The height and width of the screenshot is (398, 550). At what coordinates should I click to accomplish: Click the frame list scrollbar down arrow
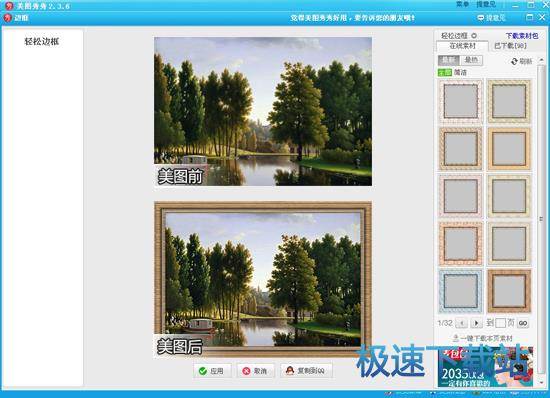coord(541,383)
